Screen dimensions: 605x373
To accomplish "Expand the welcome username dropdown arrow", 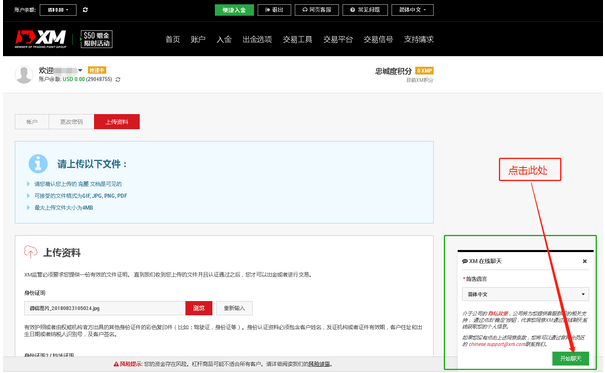I will coord(80,70).
